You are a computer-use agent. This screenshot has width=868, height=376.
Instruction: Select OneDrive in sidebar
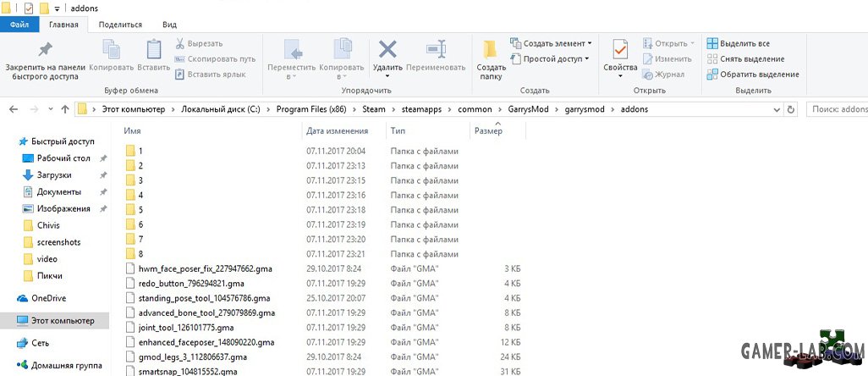(41, 298)
